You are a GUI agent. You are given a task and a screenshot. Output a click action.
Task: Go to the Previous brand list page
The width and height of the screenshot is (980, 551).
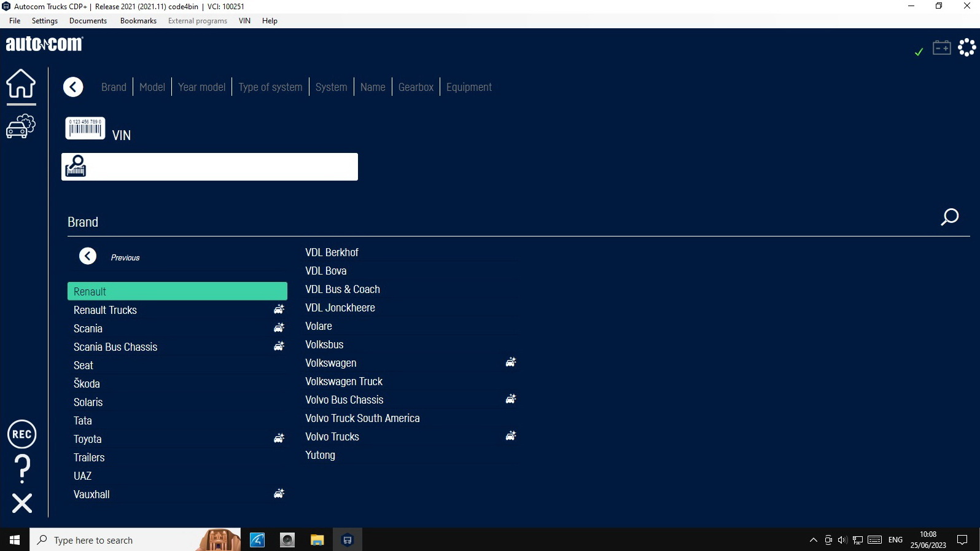tap(88, 256)
